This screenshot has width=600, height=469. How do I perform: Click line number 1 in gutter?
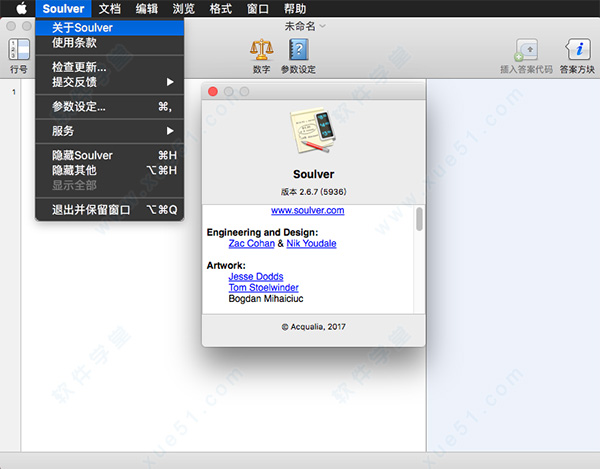14,92
